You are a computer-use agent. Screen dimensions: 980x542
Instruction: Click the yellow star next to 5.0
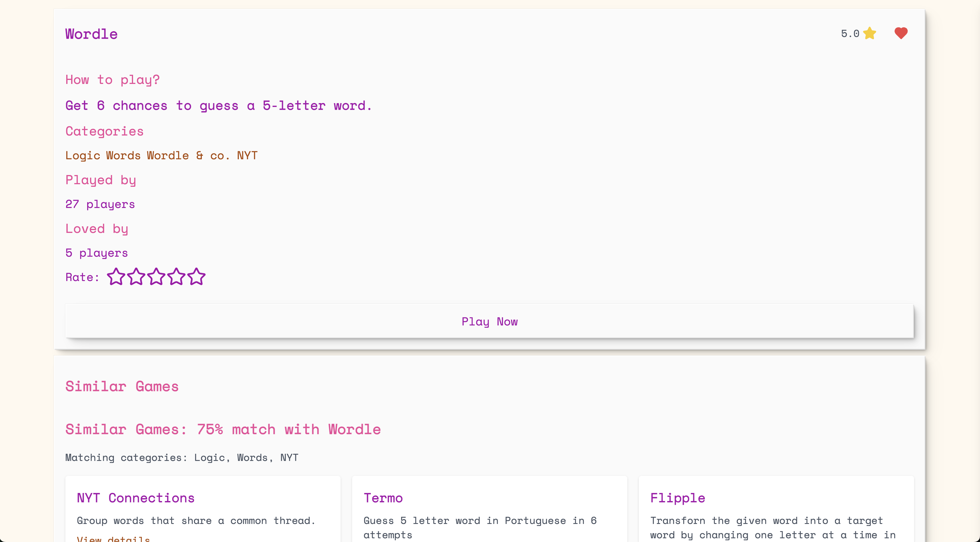point(869,34)
